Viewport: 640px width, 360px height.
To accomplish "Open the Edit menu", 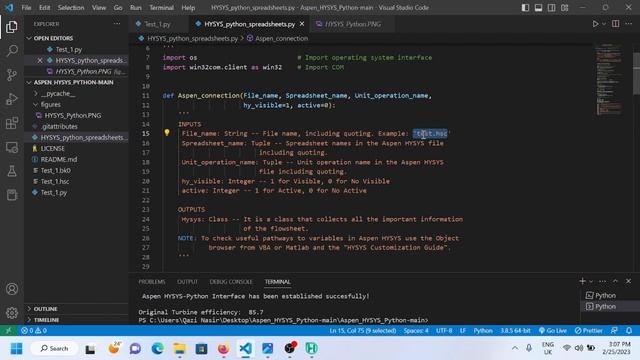I will [44, 8].
